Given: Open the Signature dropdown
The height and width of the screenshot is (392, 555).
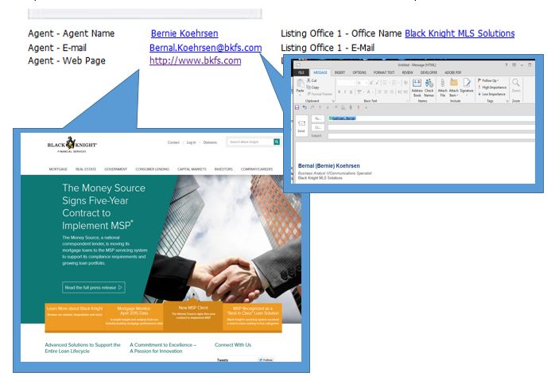Looking at the screenshot, I should (x=467, y=87).
